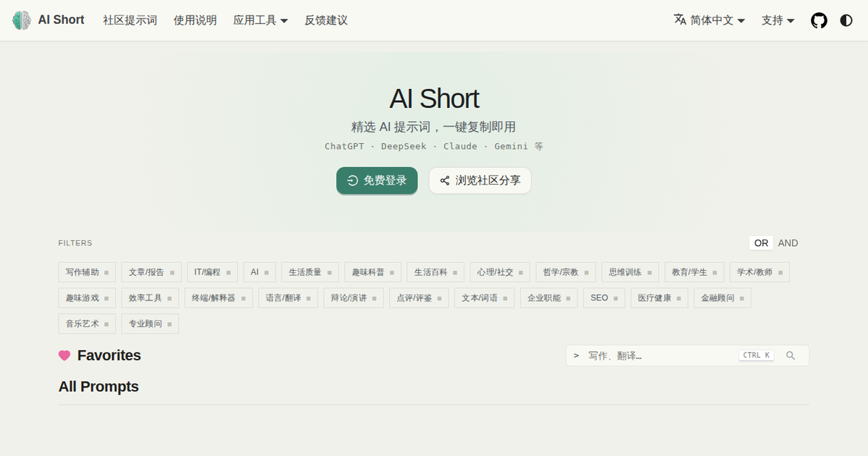The image size is (868, 456).
Task: Toggle the 文本/词语 filter tag
Action: click(x=485, y=297)
